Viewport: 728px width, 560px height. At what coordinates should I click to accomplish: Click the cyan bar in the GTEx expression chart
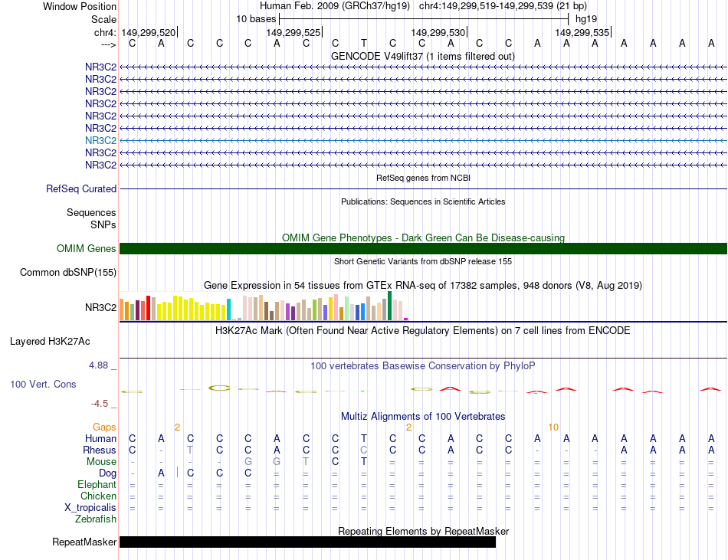(x=228, y=309)
